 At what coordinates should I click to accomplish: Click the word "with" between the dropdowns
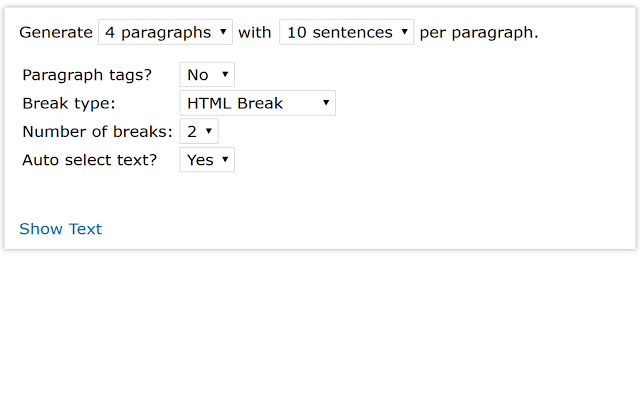tap(255, 32)
